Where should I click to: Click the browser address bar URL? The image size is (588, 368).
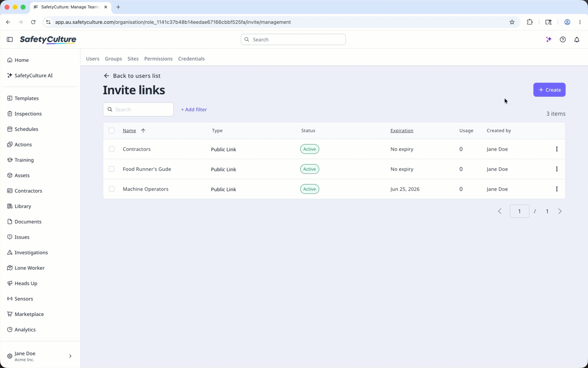pyautogui.click(x=173, y=22)
